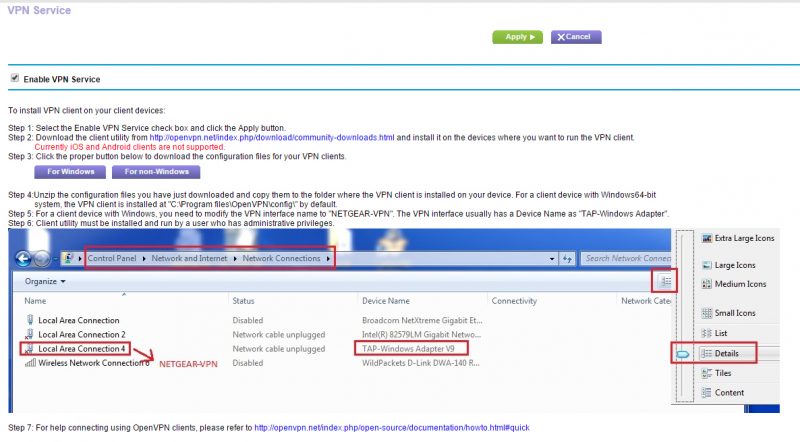Click the Search Network Connections field
The width and height of the screenshot is (800, 442).
click(625, 258)
